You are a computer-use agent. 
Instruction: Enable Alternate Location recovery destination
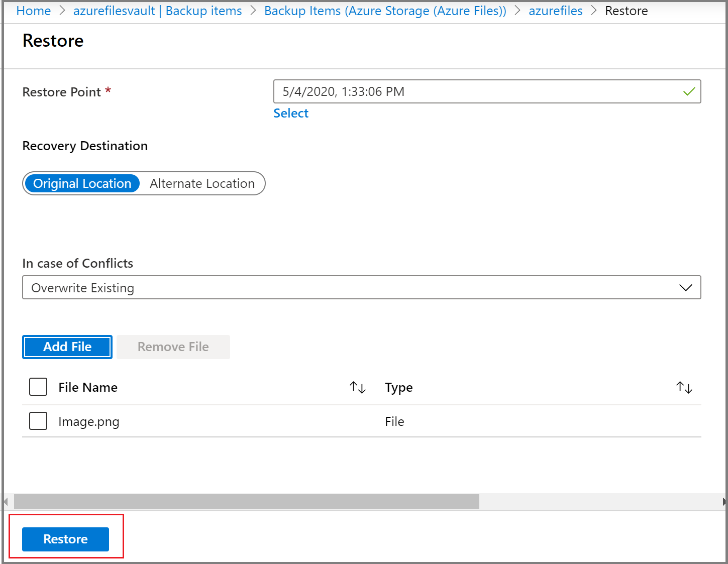coord(202,183)
